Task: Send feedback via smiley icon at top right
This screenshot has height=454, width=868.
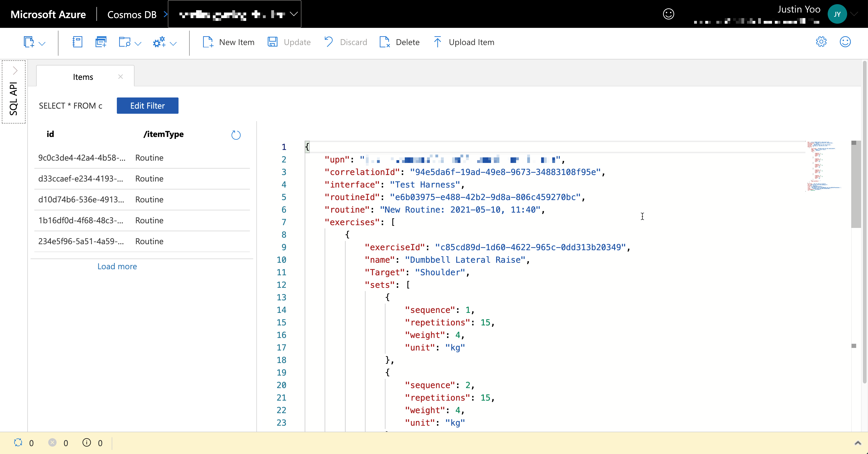Action: point(845,42)
